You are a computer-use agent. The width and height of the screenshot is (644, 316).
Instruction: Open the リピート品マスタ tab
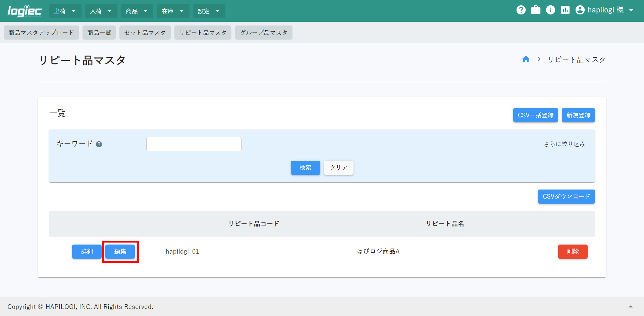pos(203,33)
